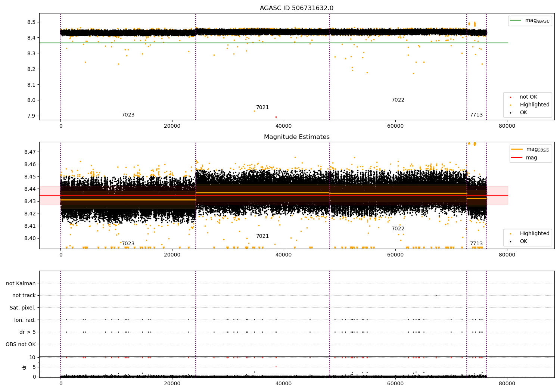Click the 'dr' axis label in bottom plot
Screen dimensions: 560x392
24,367
